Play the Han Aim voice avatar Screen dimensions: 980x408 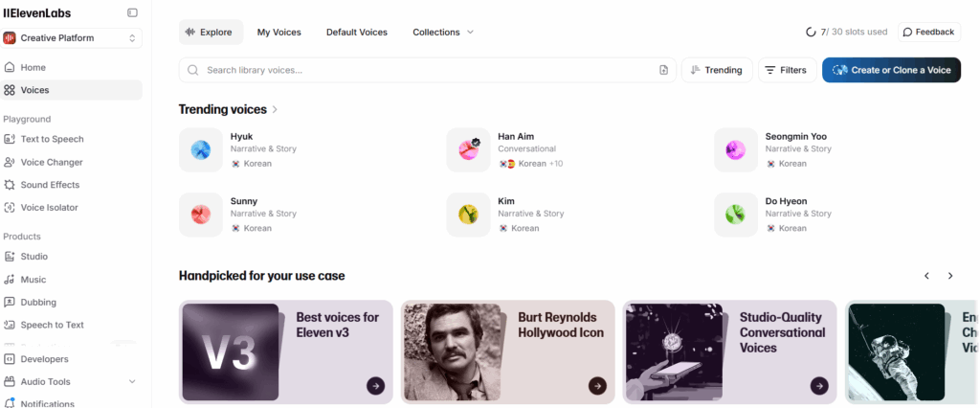468,150
